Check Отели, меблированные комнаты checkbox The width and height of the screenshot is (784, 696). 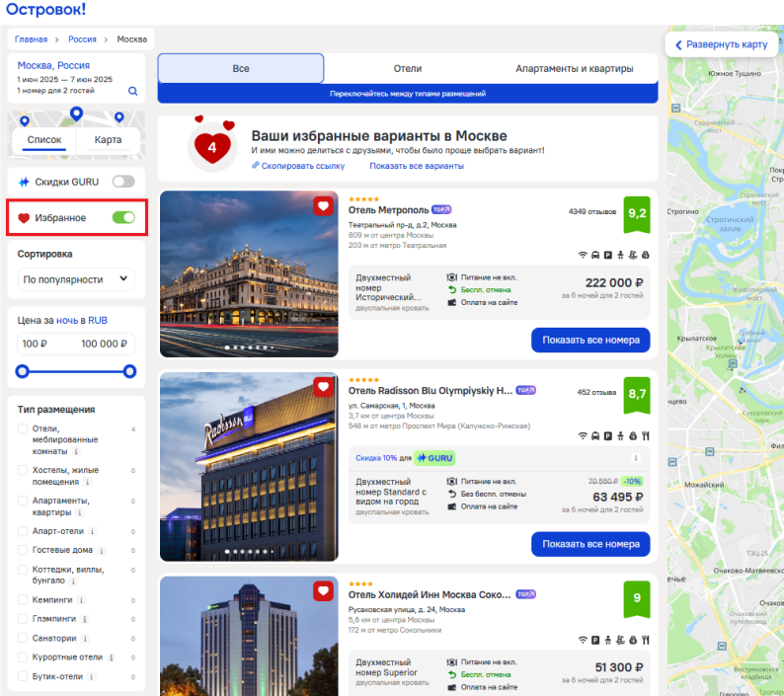pos(23,429)
